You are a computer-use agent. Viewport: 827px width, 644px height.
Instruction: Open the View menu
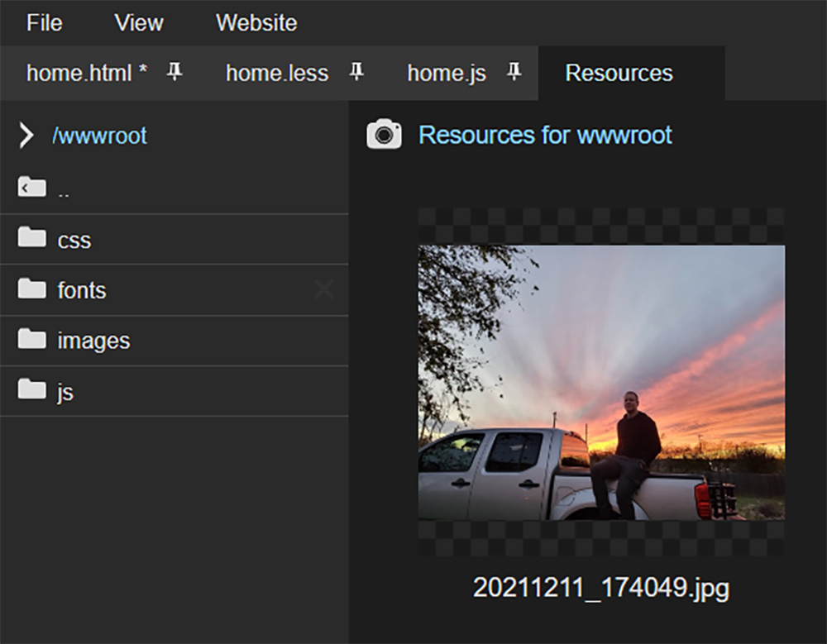pos(138,22)
